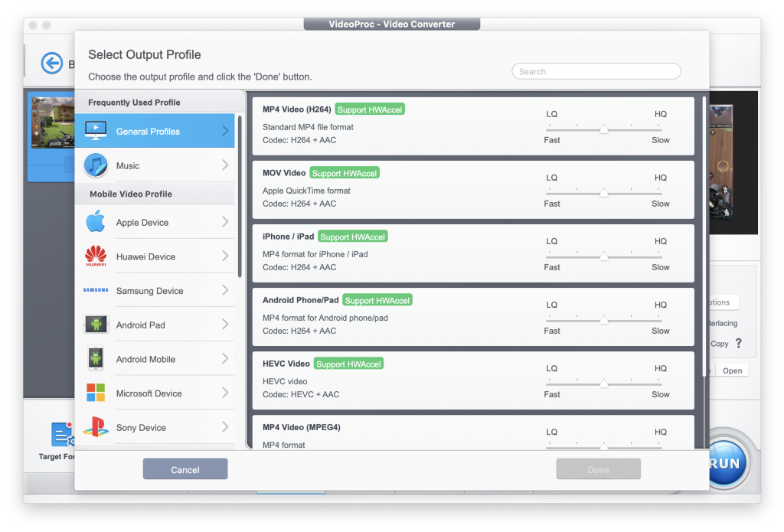784x532 pixels.
Task: Click the Target Format icon
Action: coord(62,434)
